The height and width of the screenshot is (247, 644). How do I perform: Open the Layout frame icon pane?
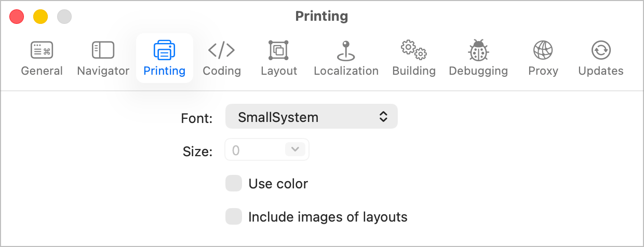click(x=278, y=50)
